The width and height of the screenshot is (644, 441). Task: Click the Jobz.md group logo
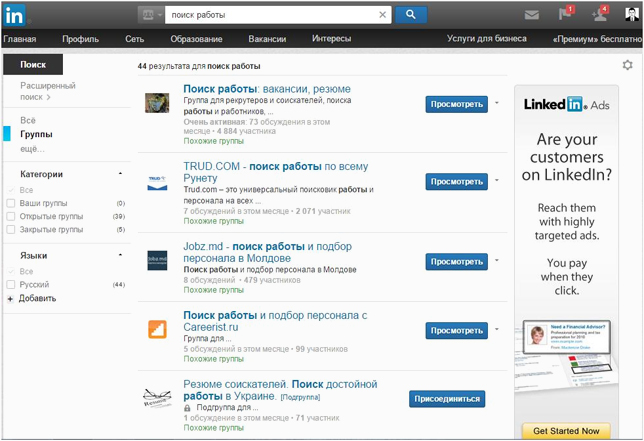pyautogui.click(x=157, y=260)
